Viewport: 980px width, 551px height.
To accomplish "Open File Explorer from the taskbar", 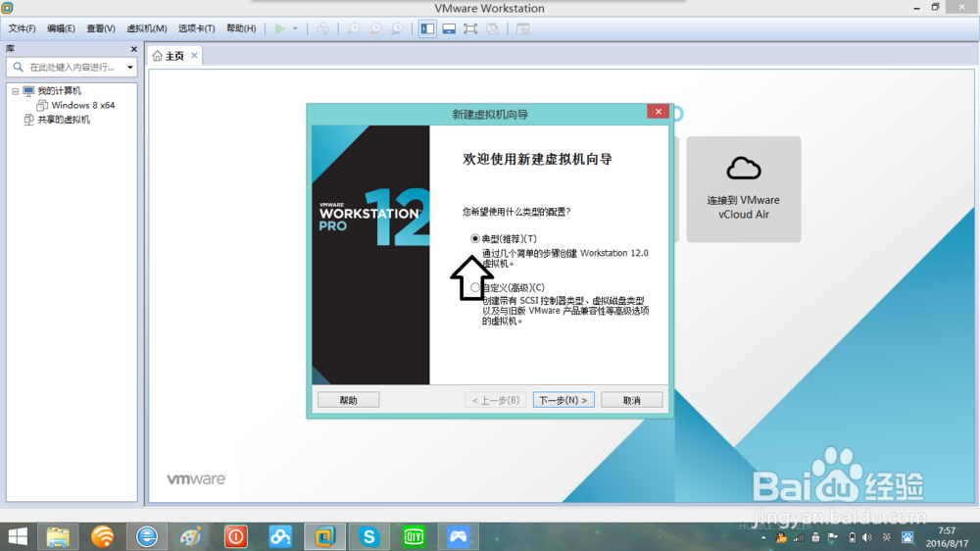I will [x=58, y=536].
